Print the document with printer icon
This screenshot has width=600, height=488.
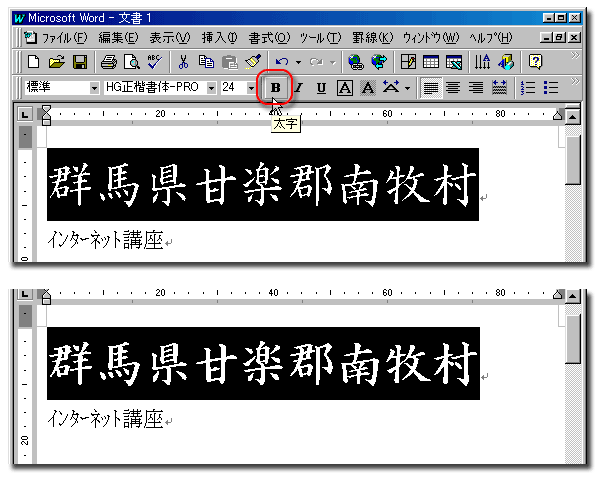109,62
